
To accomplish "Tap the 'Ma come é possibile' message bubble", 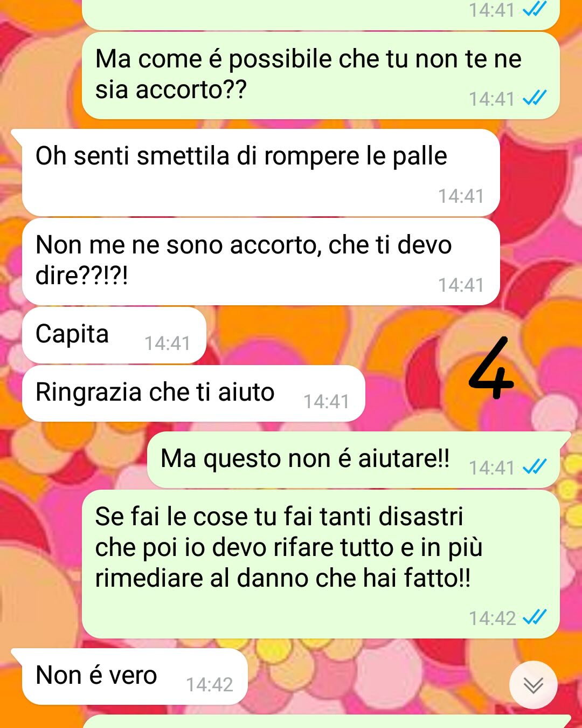I will 321,75.
